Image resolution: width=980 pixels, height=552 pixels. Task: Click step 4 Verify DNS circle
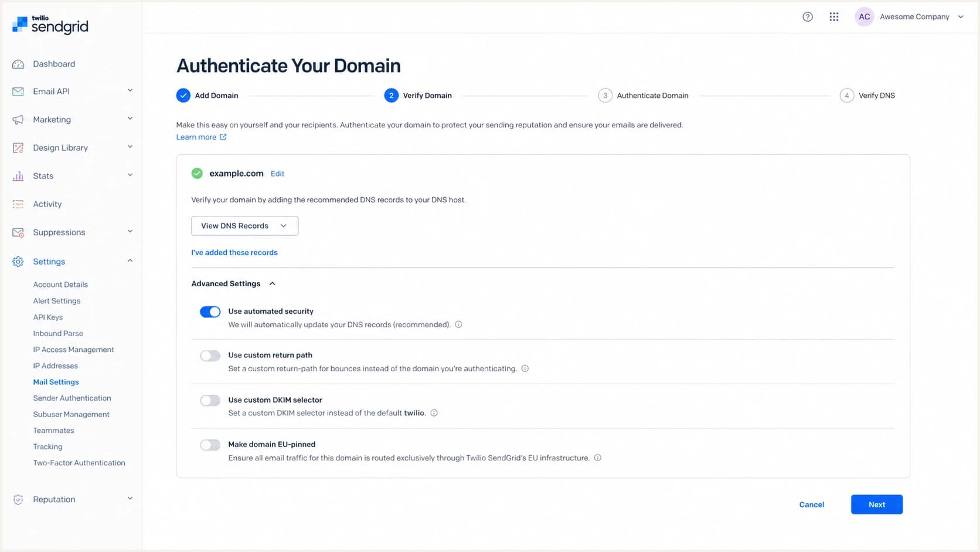click(847, 96)
